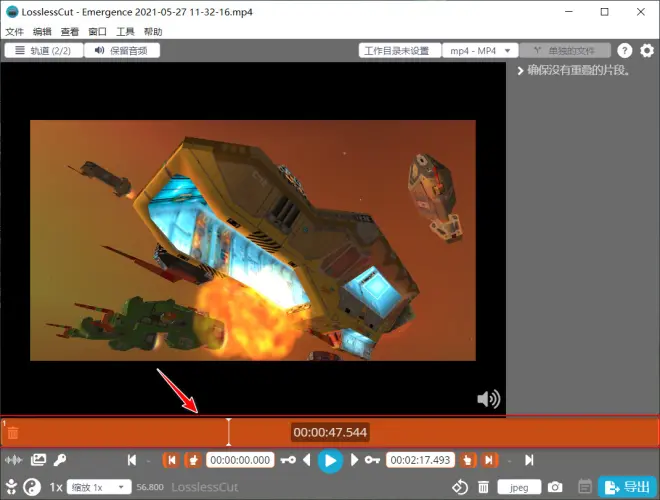660x500 pixels.
Task: Change the 1x playback speed
Action: [x=56, y=487]
